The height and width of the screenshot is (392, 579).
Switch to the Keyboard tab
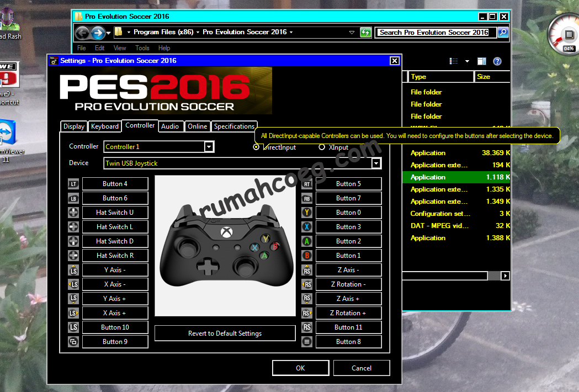105,126
